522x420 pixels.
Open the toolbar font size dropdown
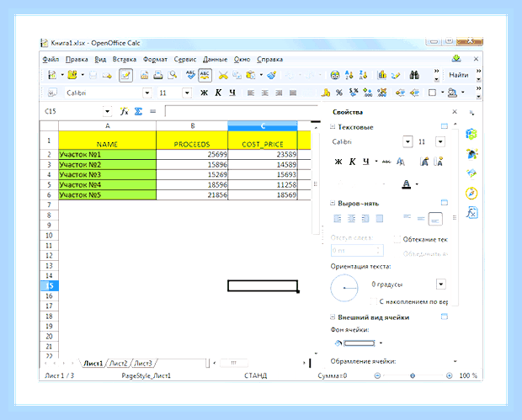click(x=187, y=93)
